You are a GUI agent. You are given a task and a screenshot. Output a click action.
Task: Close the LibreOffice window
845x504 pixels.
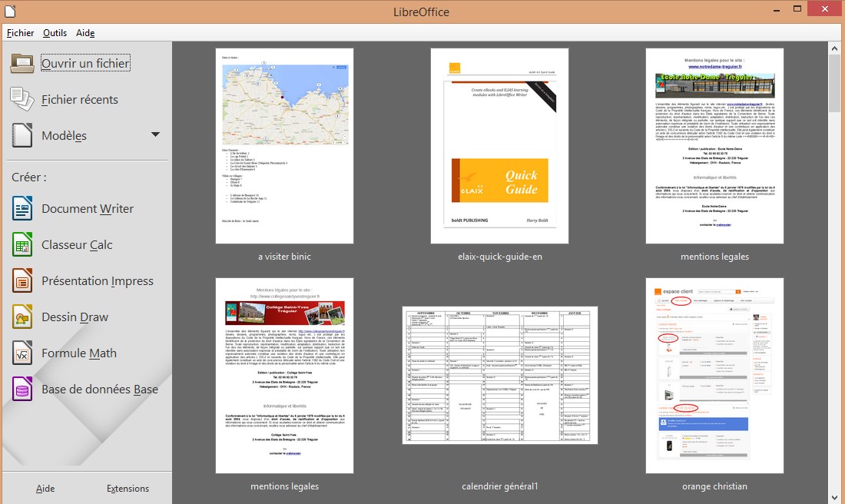click(825, 8)
